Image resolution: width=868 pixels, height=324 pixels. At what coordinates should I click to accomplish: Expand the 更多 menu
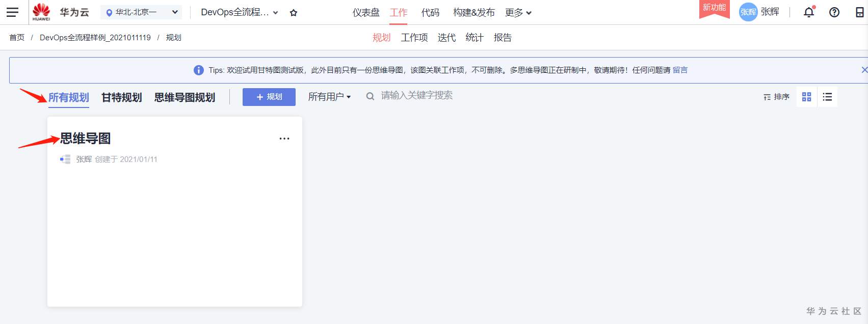518,13
